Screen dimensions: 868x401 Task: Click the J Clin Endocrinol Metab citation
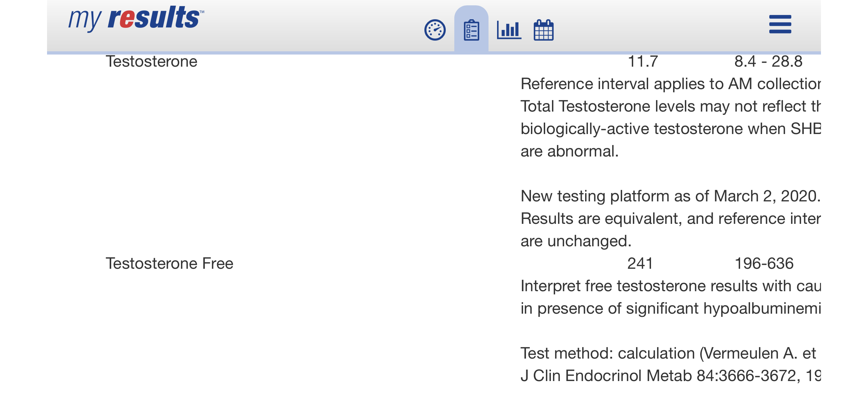click(670, 376)
